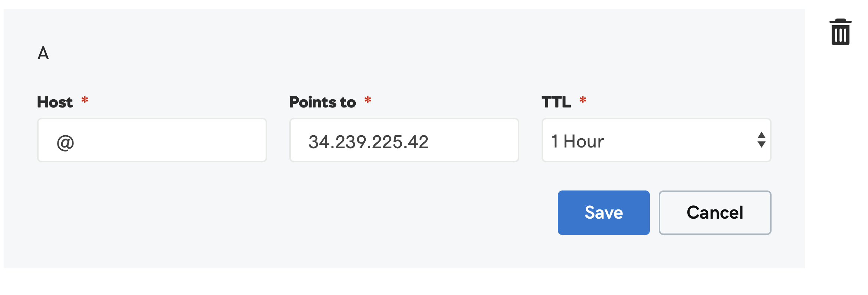868x295 pixels.
Task: Click the A record type label
Action: 43,53
